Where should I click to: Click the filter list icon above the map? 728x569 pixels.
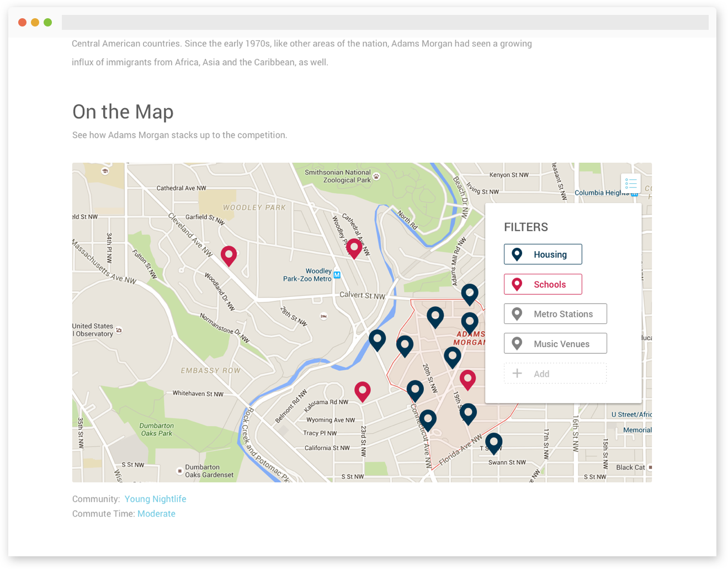[x=631, y=183]
